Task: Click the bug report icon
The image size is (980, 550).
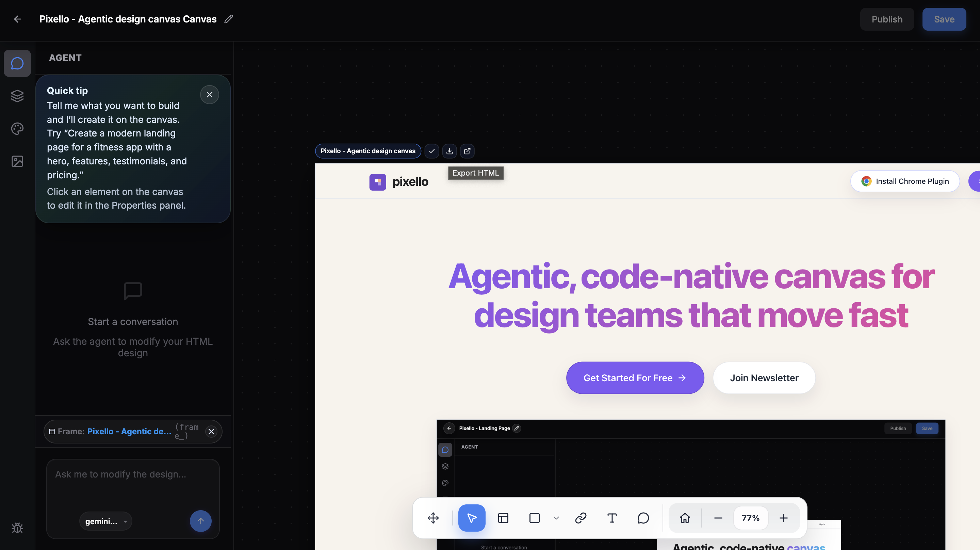Action: 17,528
